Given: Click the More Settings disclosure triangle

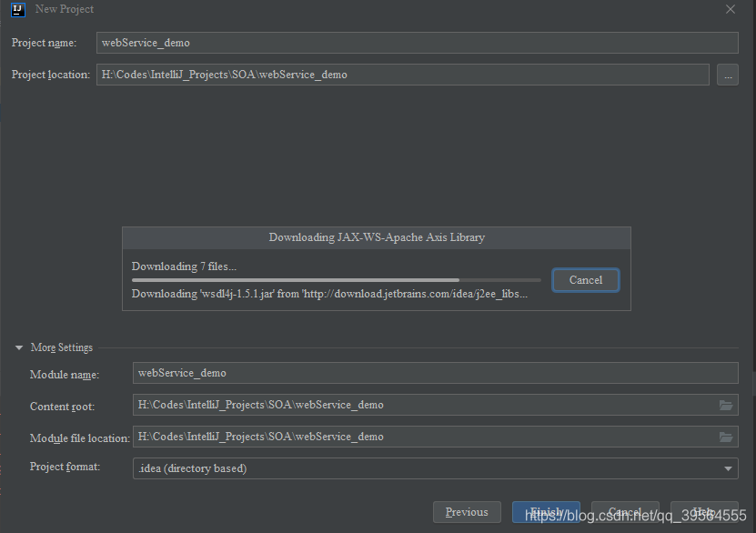Looking at the screenshot, I should click(x=18, y=347).
